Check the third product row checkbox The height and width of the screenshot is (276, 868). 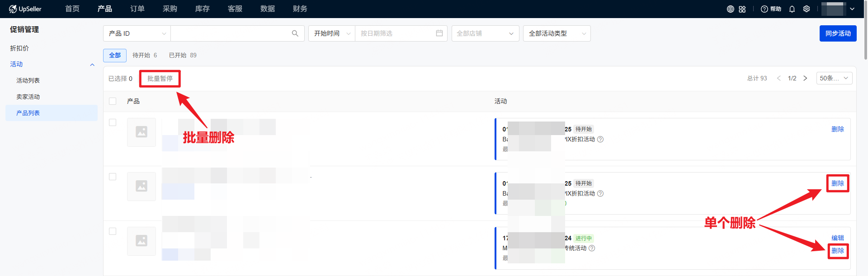click(113, 231)
